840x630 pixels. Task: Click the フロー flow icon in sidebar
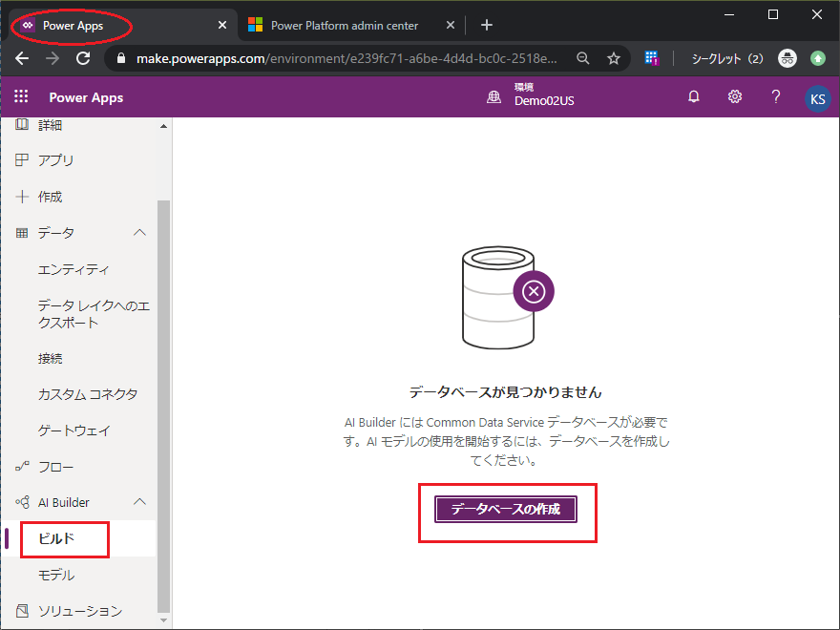coord(22,467)
